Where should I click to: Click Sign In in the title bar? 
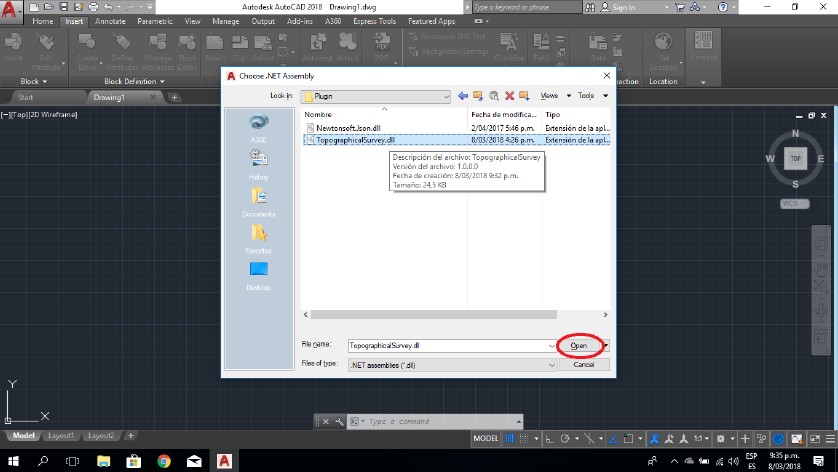(x=624, y=7)
